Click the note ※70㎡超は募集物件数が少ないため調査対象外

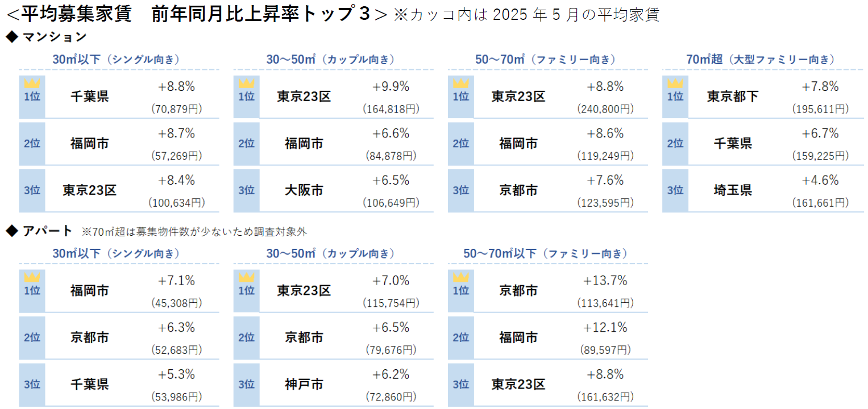(x=194, y=232)
